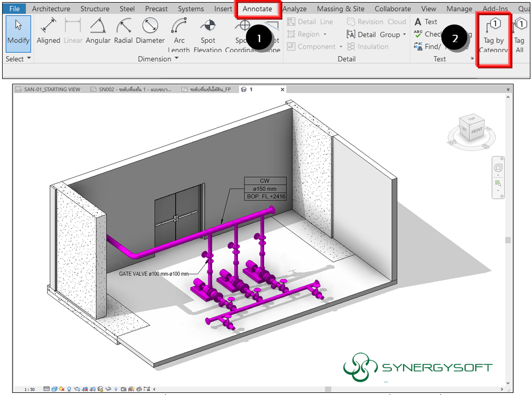Click the Text tool button
The height and width of the screenshot is (395, 532).
tap(426, 22)
